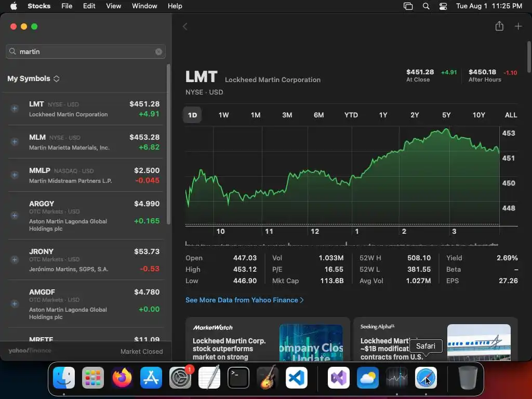
Task: Open Safari from the Dock
Action: [x=426, y=378]
